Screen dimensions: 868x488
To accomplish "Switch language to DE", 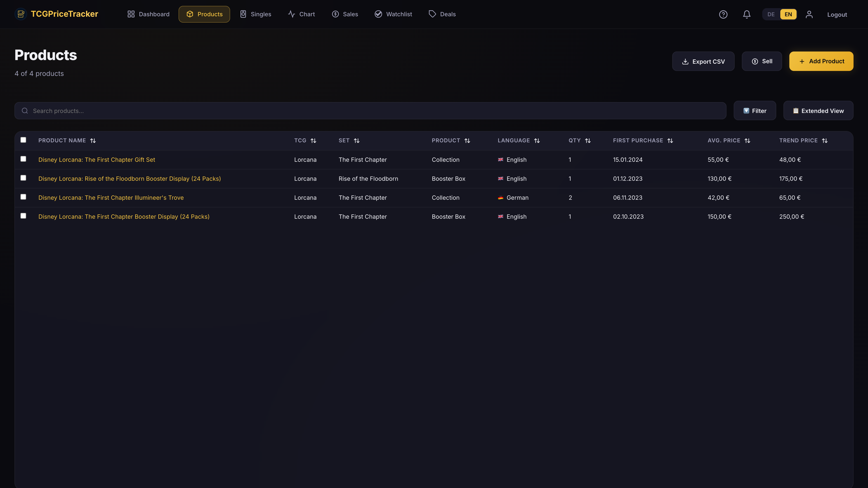I will point(771,14).
